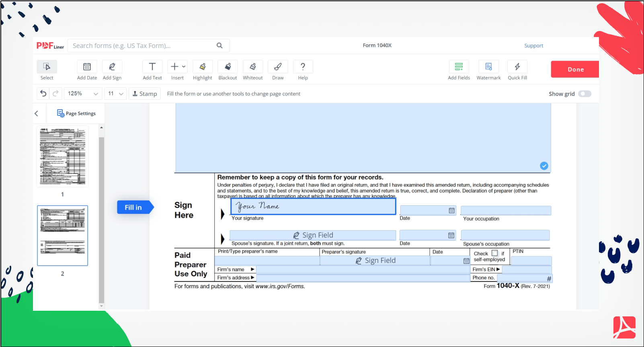Click the Fill in button
The width and height of the screenshot is (644, 347).
pos(135,207)
